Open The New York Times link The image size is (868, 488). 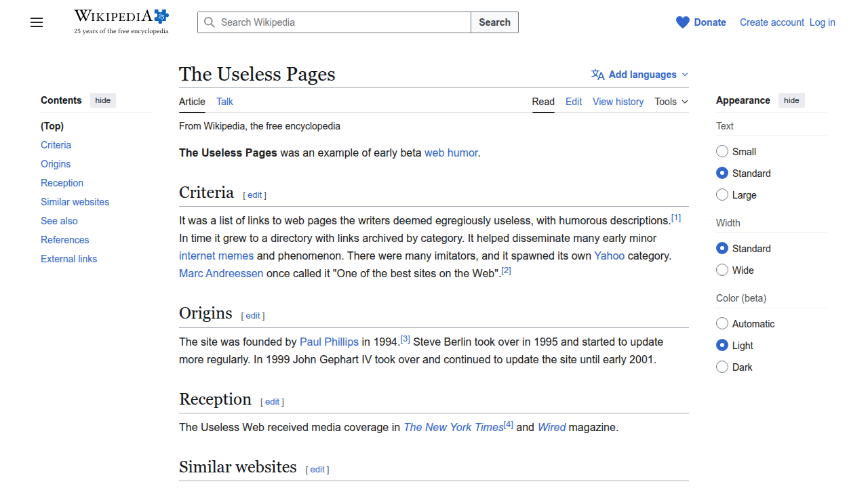[x=454, y=427]
